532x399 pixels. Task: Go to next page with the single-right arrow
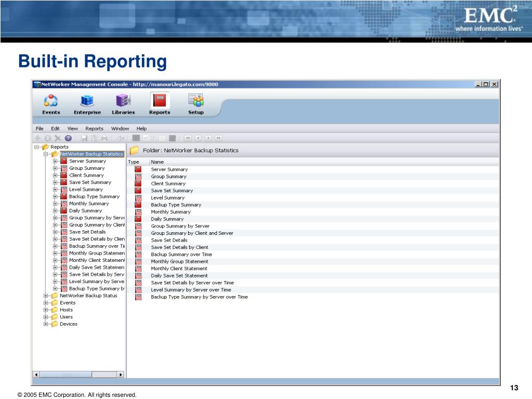[x=208, y=138]
